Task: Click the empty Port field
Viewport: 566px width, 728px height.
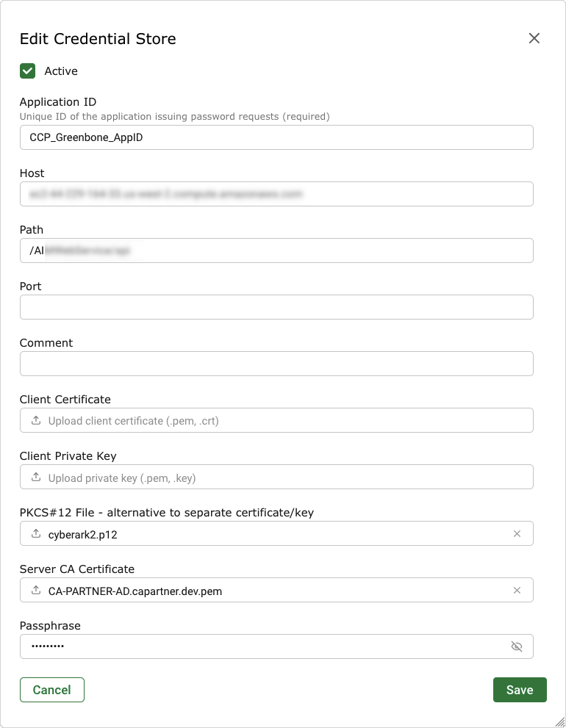Action: click(x=276, y=307)
